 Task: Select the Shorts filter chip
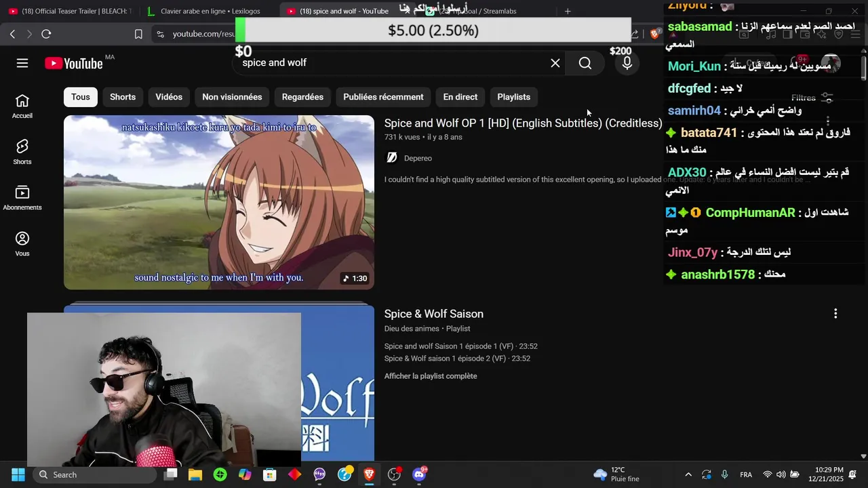click(123, 97)
